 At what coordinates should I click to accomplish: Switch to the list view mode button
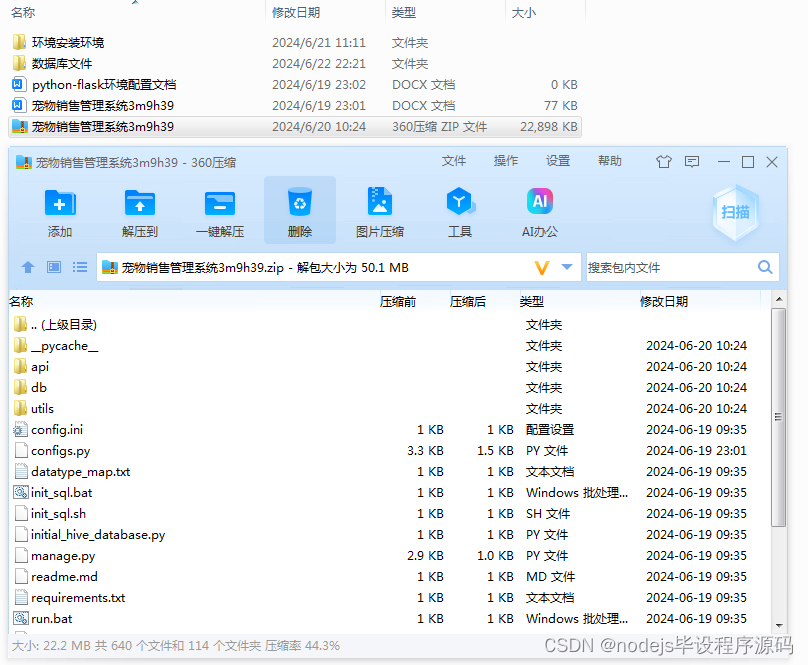(80, 267)
